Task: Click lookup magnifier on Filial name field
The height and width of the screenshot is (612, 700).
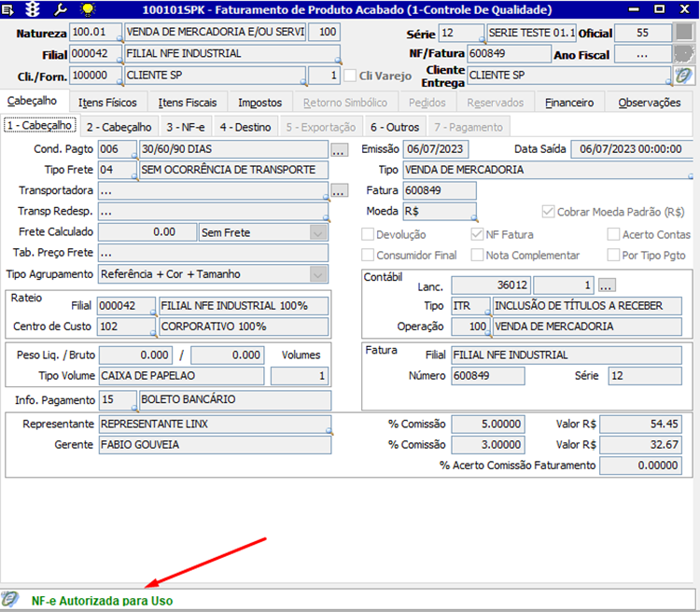Action: [x=339, y=61]
